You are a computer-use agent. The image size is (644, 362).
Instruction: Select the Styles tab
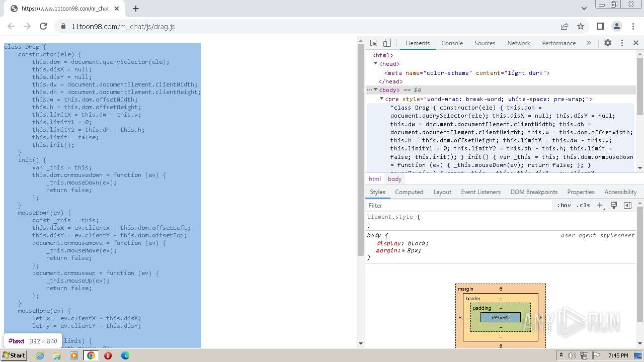tap(377, 192)
